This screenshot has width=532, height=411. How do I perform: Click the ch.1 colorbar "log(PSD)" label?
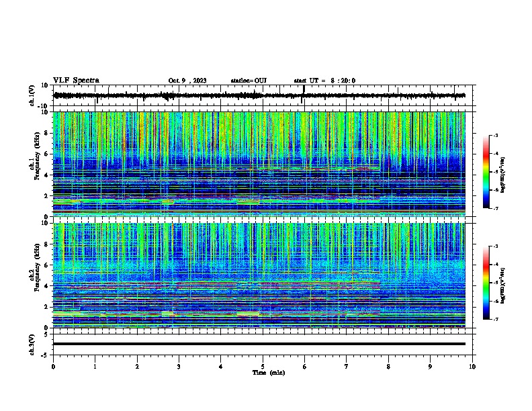point(503,175)
